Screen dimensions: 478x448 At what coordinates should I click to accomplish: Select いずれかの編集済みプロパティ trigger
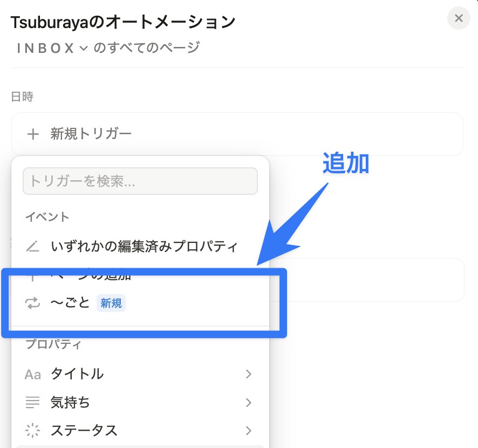(140, 246)
